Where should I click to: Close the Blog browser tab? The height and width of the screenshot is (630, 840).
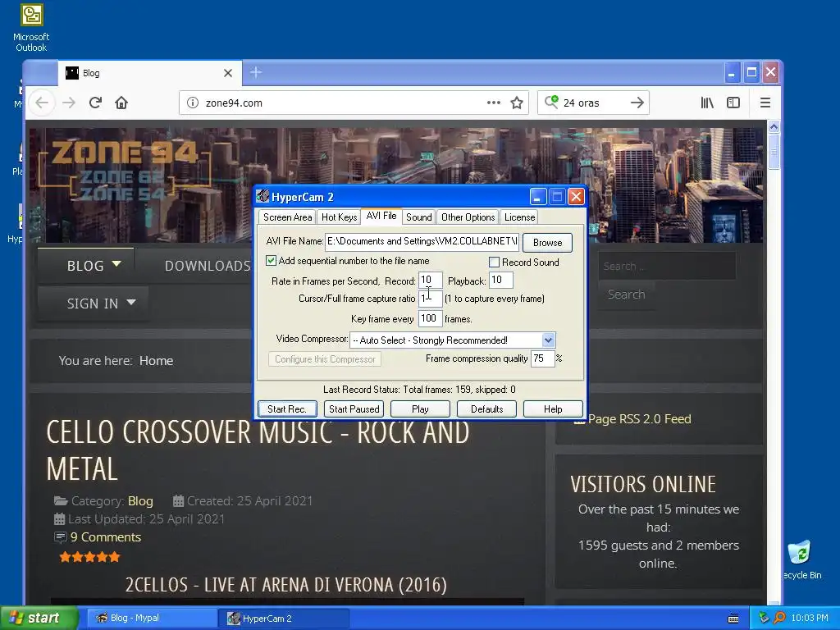click(x=228, y=73)
